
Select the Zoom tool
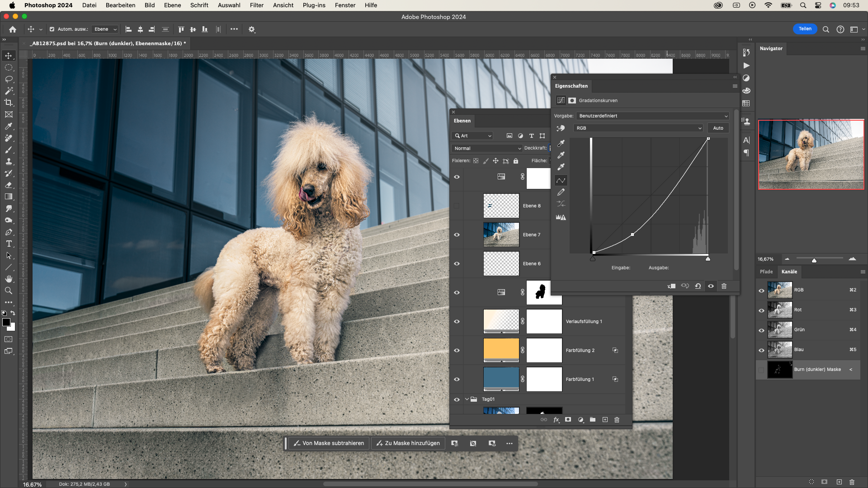(x=9, y=291)
